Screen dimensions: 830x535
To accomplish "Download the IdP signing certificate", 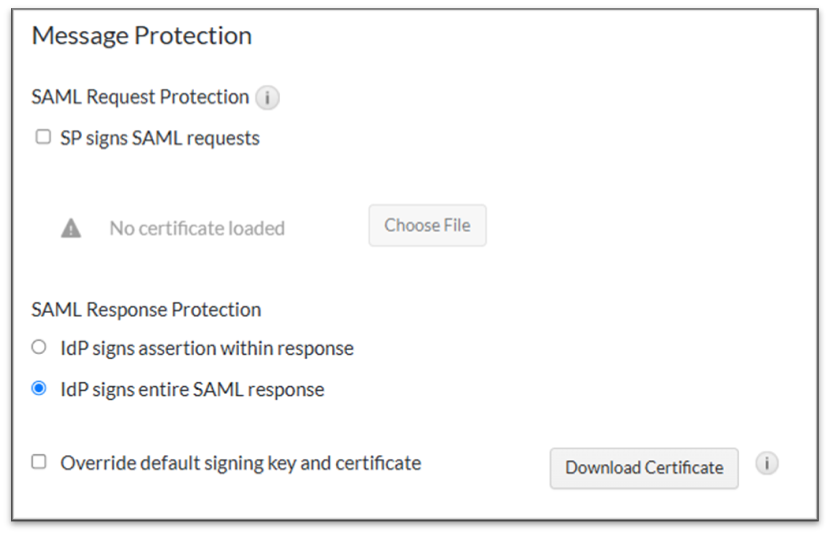I will point(644,468).
